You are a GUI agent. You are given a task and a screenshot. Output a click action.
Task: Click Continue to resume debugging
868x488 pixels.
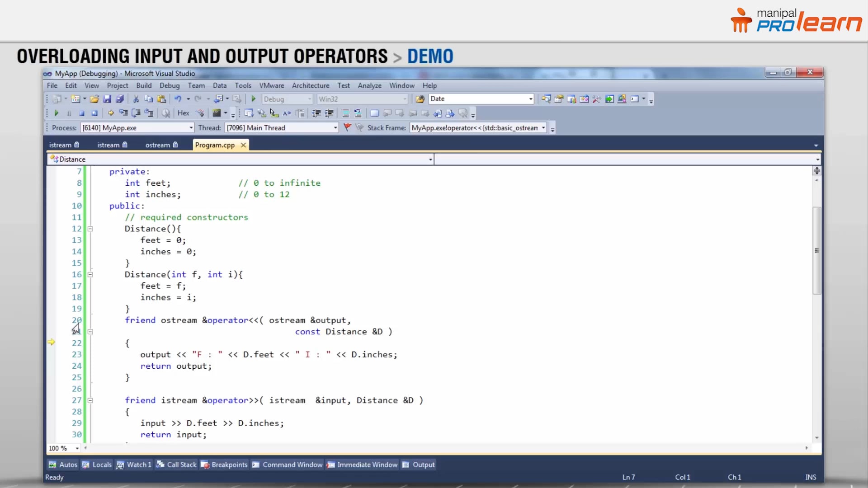click(x=56, y=113)
